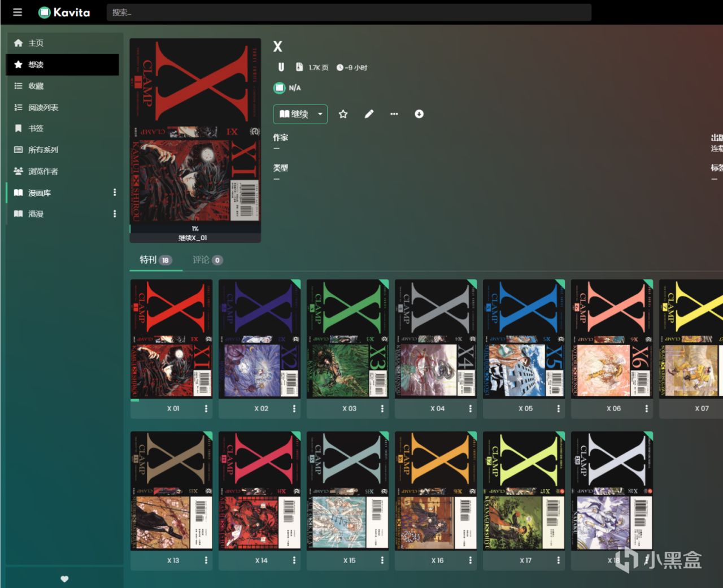Image resolution: width=723 pixels, height=588 pixels.
Task: Click the X 01 volume title text
Action: (x=173, y=408)
